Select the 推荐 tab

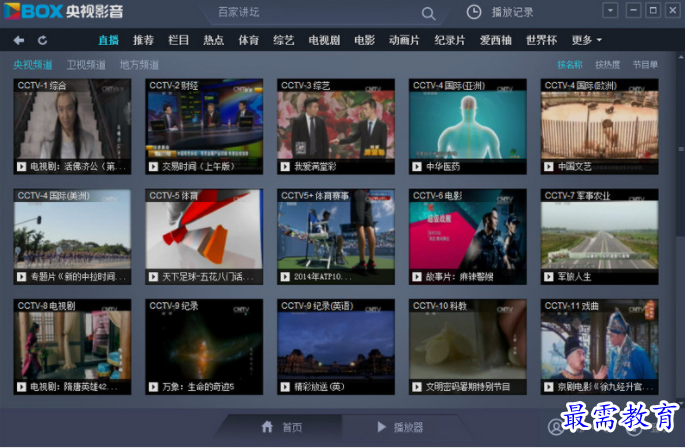143,40
